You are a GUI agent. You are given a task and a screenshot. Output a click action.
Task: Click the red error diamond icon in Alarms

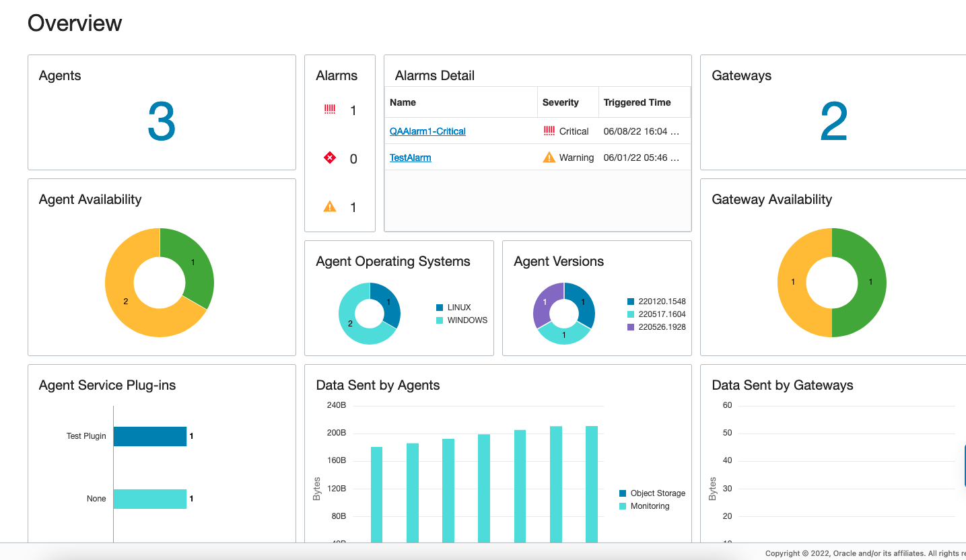330,158
